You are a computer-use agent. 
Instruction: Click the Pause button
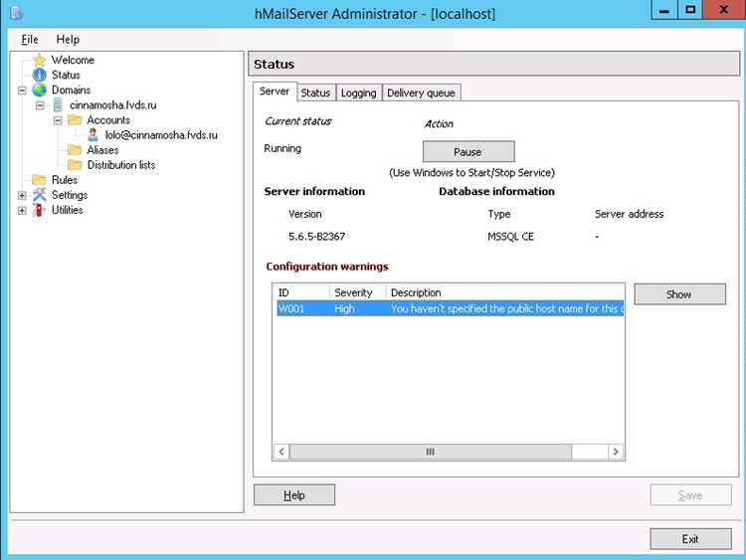pyautogui.click(x=468, y=152)
